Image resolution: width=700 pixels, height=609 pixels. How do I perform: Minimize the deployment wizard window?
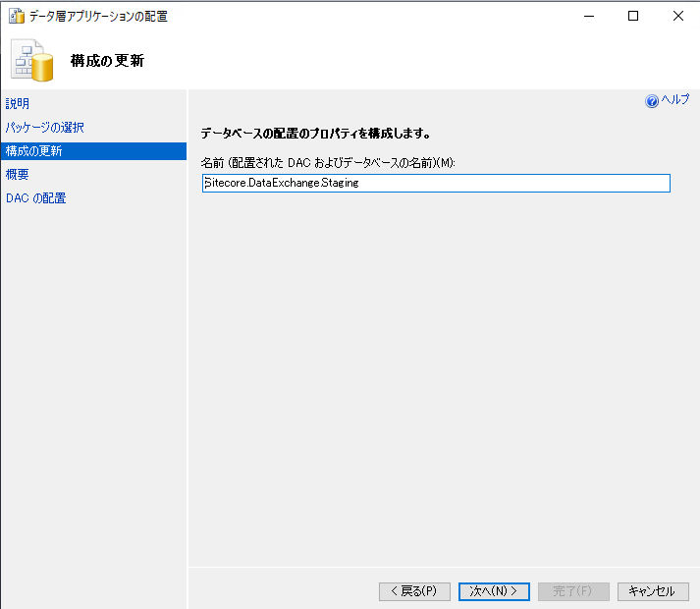click(x=589, y=16)
